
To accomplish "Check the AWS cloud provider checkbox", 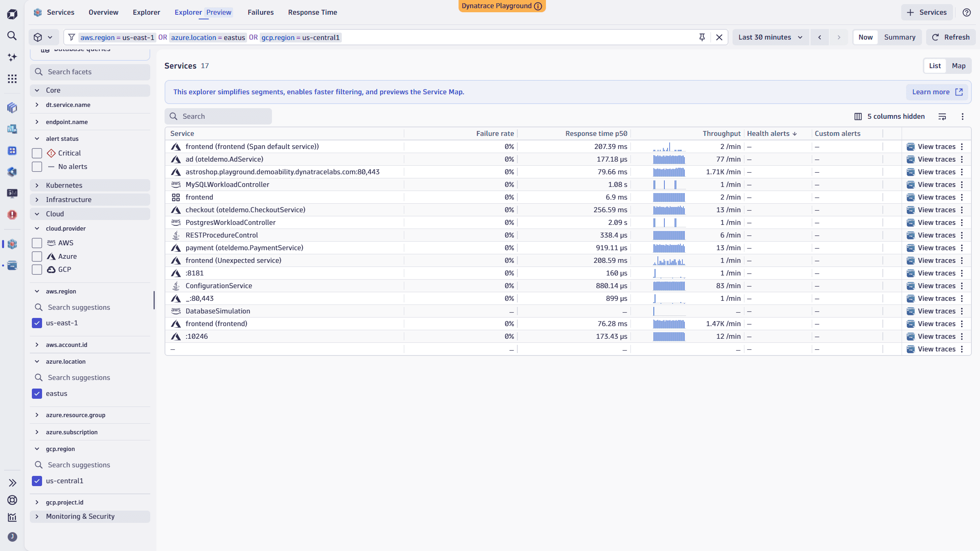I will (x=37, y=243).
